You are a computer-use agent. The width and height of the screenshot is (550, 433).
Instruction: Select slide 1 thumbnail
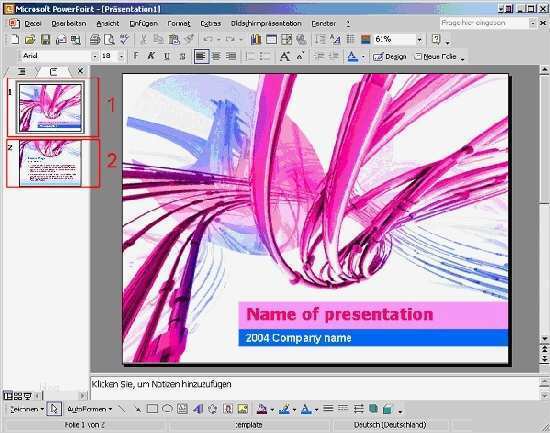coord(51,108)
